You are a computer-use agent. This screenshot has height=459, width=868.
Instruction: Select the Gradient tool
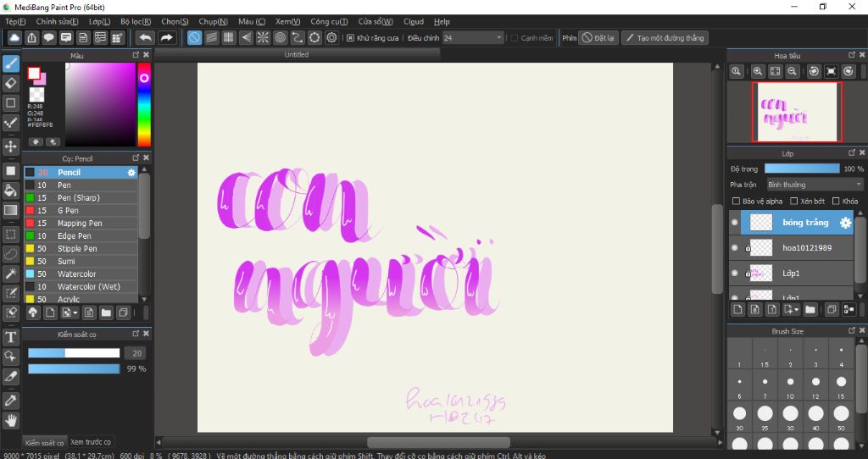pyautogui.click(x=10, y=210)
